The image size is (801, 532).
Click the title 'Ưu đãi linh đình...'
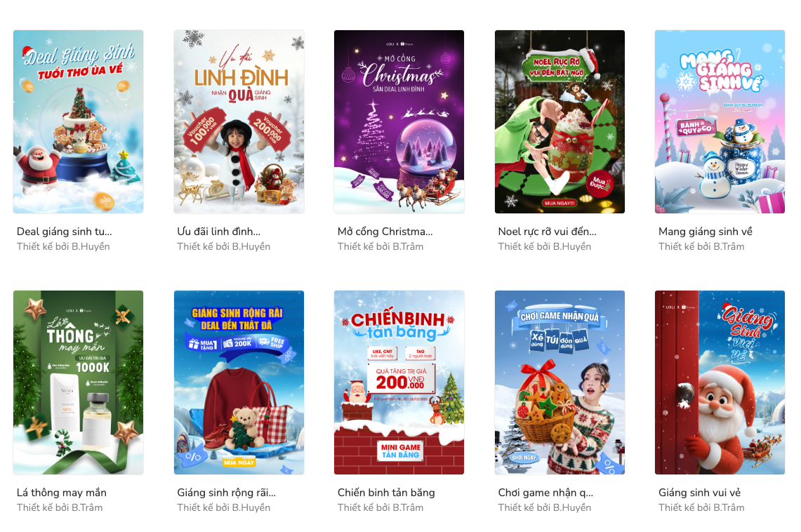coord(218,232)
